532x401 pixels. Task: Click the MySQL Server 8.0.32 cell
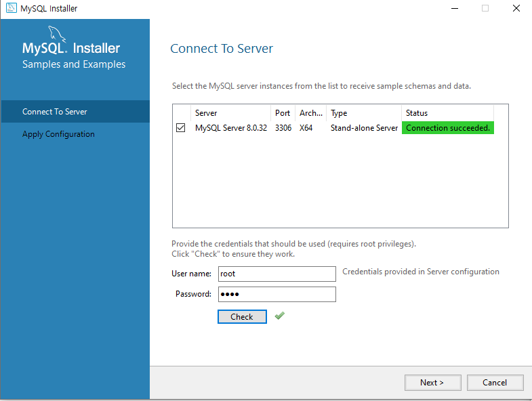(231, 128)
